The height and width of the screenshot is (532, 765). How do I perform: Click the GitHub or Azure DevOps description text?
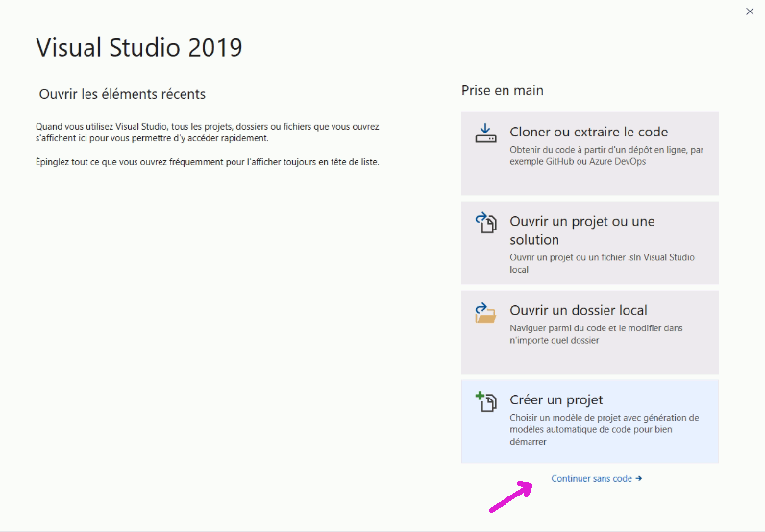tap(606, 156)
